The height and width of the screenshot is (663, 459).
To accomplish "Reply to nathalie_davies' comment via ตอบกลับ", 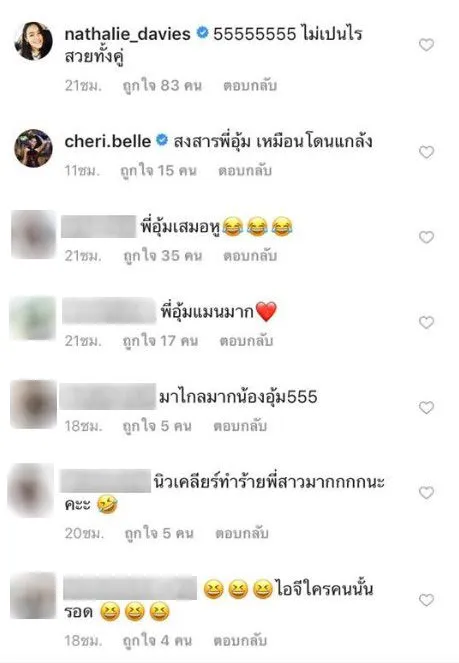I will coord(250,85).
